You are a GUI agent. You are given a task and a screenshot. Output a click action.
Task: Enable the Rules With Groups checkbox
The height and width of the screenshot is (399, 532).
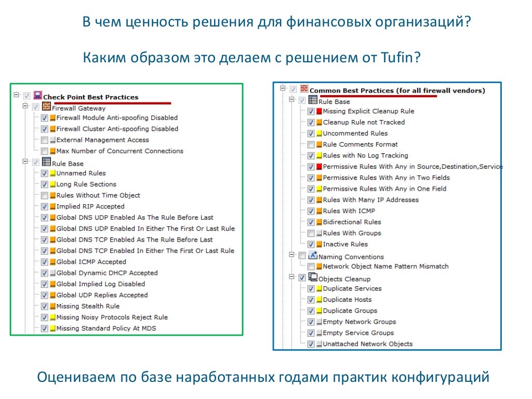(311, 233)
